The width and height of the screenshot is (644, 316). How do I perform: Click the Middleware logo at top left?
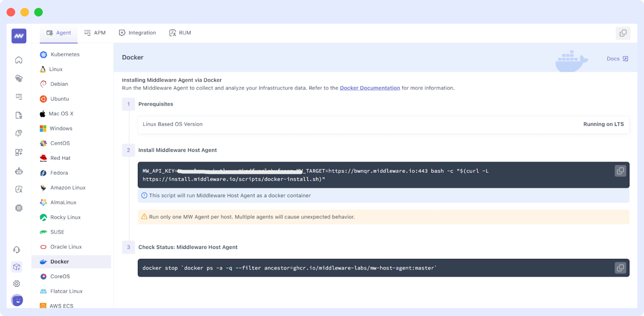tap(18, 36)
